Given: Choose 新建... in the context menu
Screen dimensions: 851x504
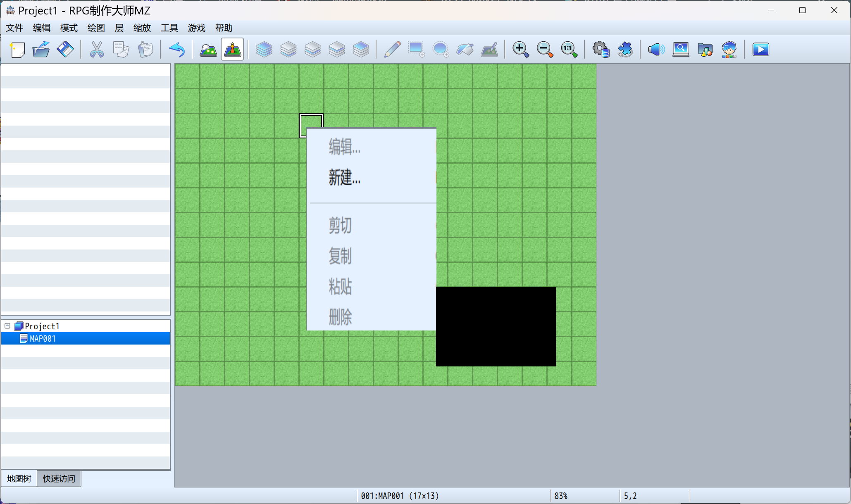Looking at the screenshot, I should pos(372,178).
